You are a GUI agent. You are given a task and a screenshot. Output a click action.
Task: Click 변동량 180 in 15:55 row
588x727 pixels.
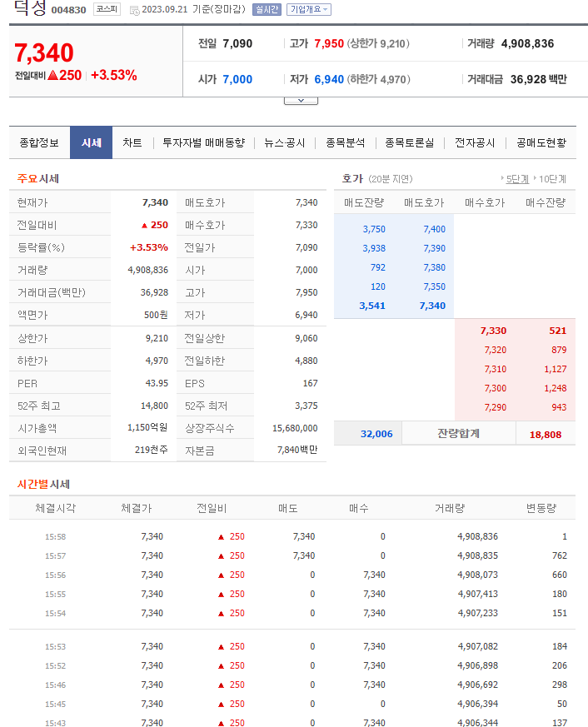coord(560,594)
